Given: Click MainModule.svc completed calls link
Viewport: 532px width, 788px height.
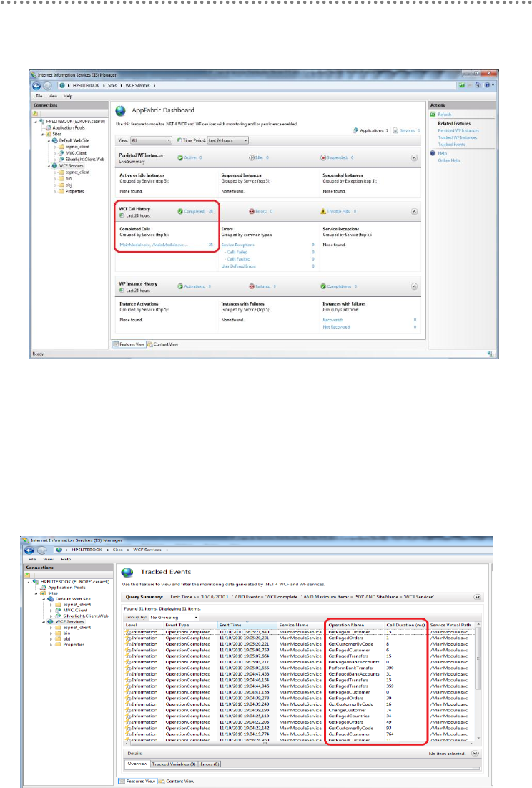Looking at the screenshot, I should click(154, 245).
